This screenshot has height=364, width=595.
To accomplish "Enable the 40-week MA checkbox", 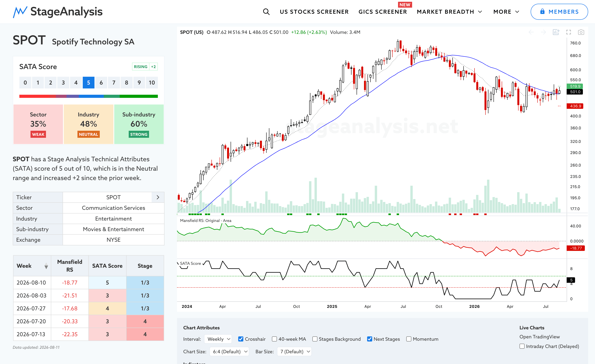I will [x=274, y=339].
